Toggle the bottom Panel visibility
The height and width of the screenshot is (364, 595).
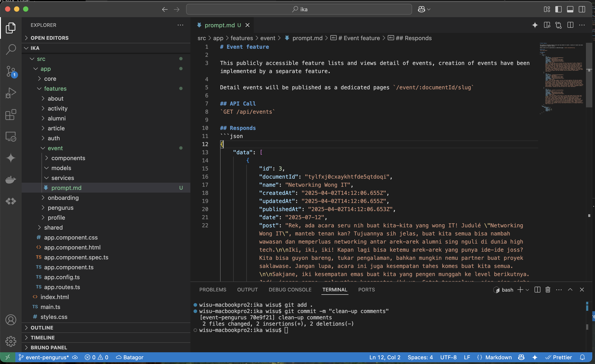pos(570,9)
